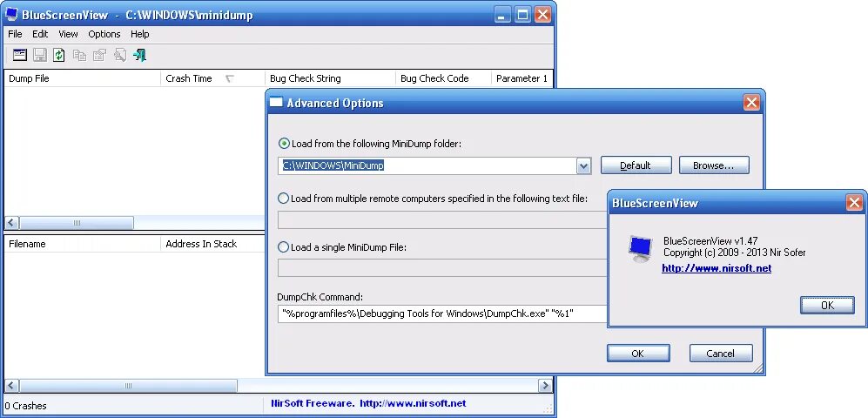Open the Options menu
This screenshot has width=868, height=418.
[x=104, y=34]
